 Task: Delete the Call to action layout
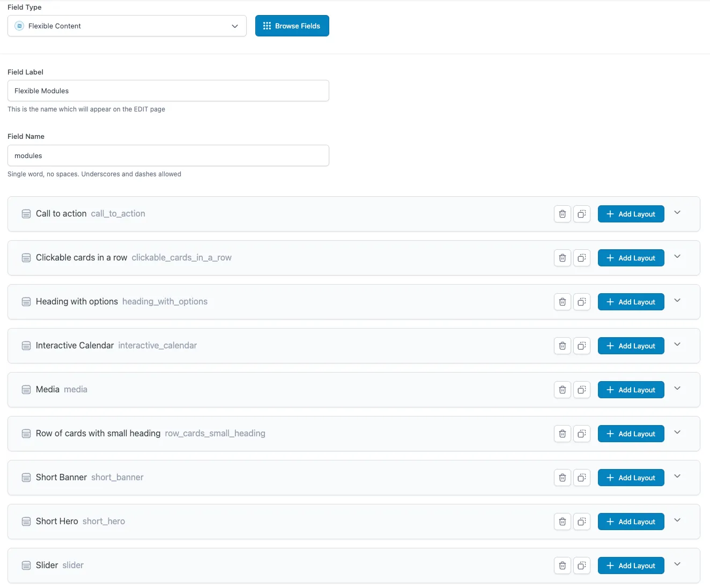tap(562, 214)
